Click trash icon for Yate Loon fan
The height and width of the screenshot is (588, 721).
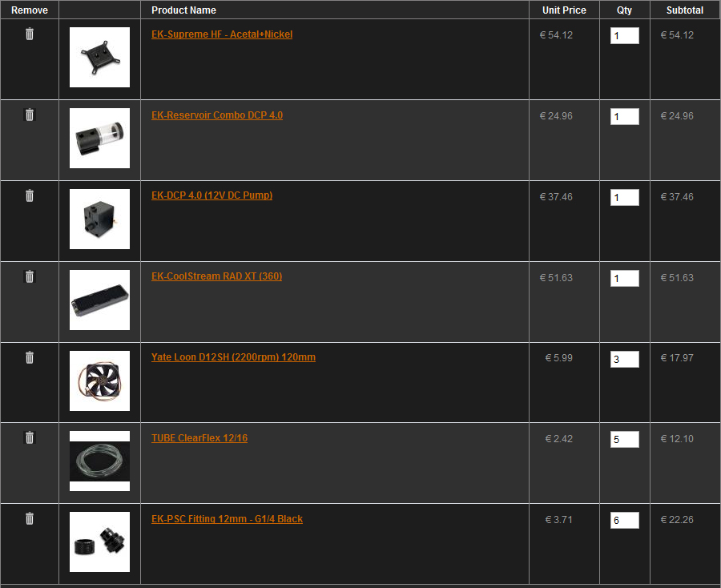click(x=30, y=357)
